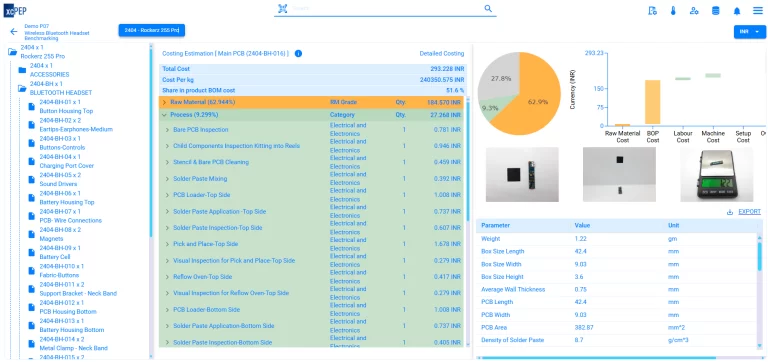Select PCB- Wire Connections file icon
The width and height of the screenshot is (768, 362).
[32, 216]
